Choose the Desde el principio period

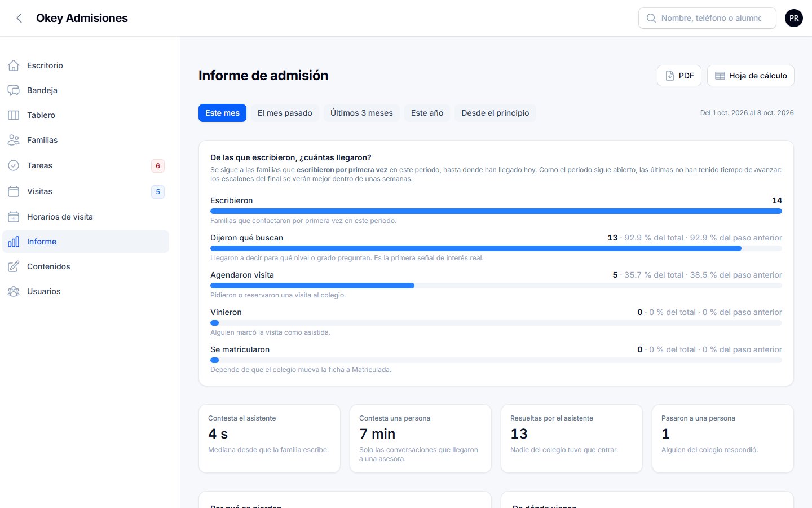click(x=495, y=113)
